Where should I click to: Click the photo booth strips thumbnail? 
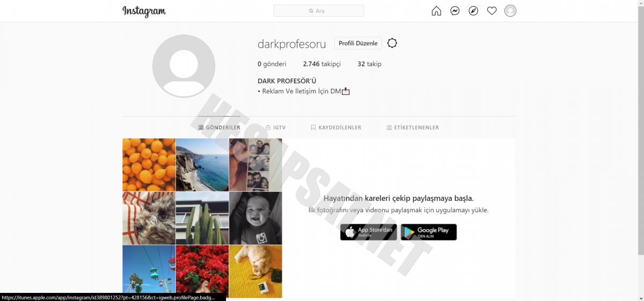255,165
